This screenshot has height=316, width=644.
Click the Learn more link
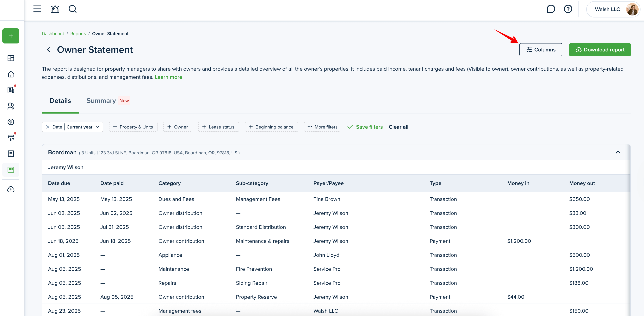point(168,77)
